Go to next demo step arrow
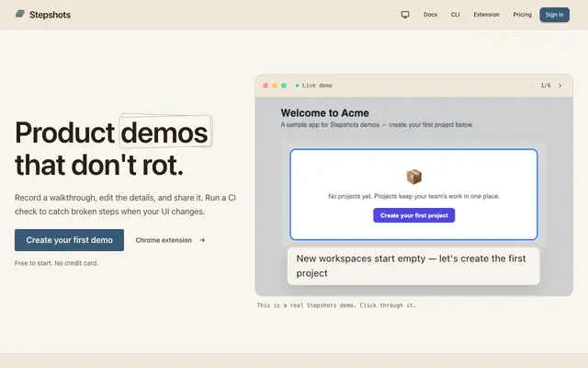The width and height of the screenshot is (588, 368). [x=560, y=86]
